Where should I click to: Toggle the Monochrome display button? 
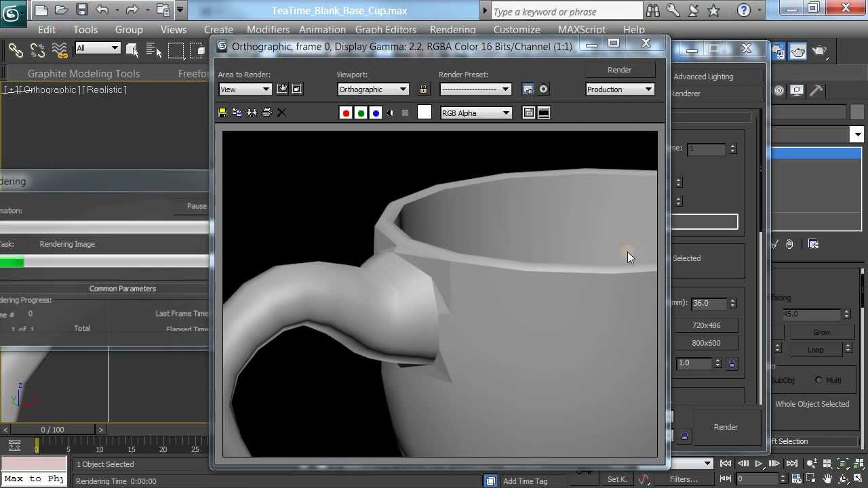click(x=405, y=113)
